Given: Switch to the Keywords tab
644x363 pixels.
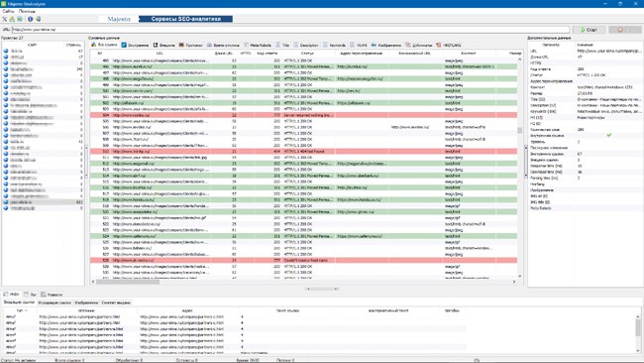Looking at the screenshot, I should point(334,45).
